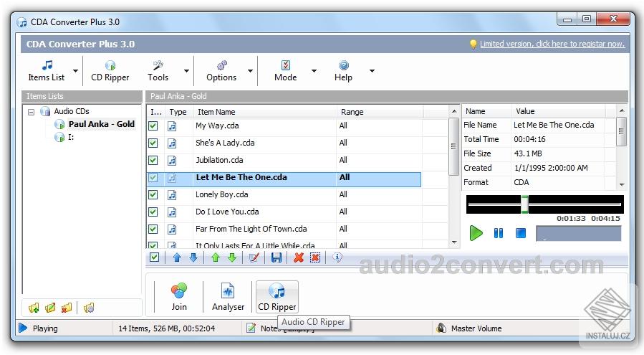The height and width of the screenshot is (355, 644).
Task: Click the Audio CDs tree item
Action: pyautogui.click(x=72, y=111)
